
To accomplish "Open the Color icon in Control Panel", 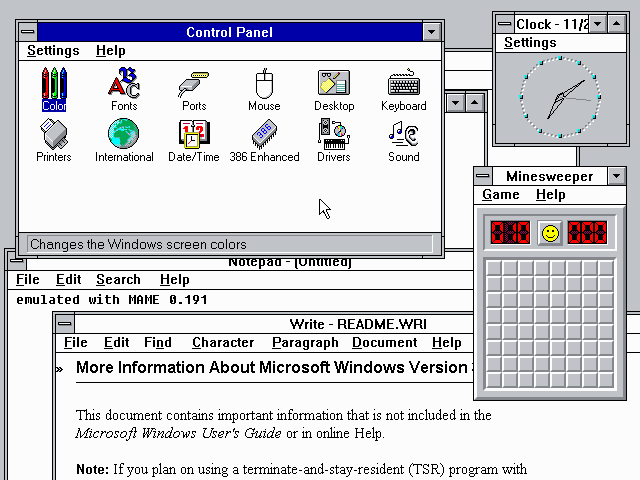I will [x=54, y=89].
